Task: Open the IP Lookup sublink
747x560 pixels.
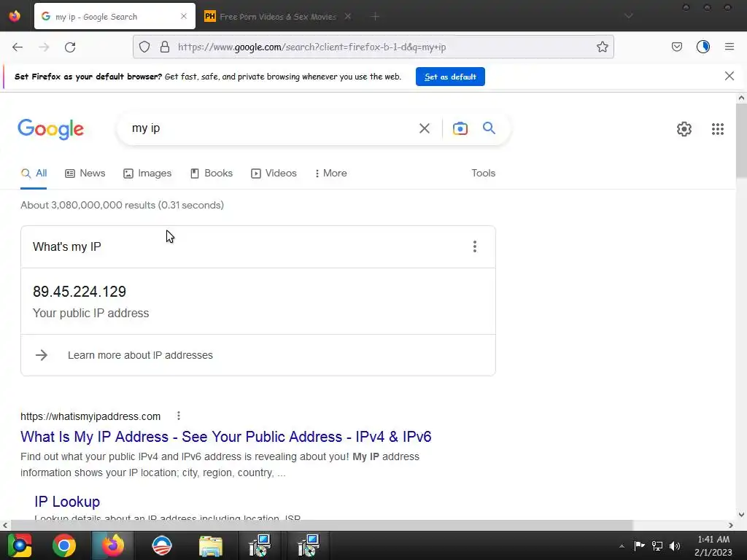Action: [x=67, y=502]
